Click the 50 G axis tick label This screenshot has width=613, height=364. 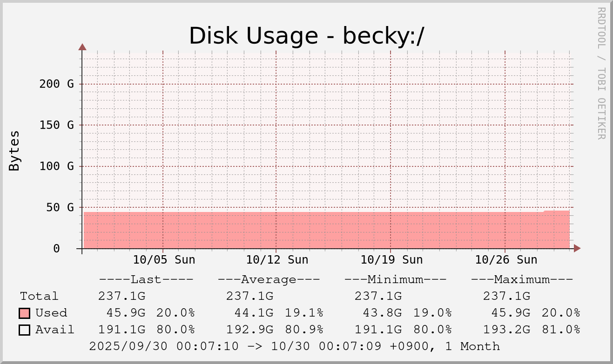click(x=60, y=207)
